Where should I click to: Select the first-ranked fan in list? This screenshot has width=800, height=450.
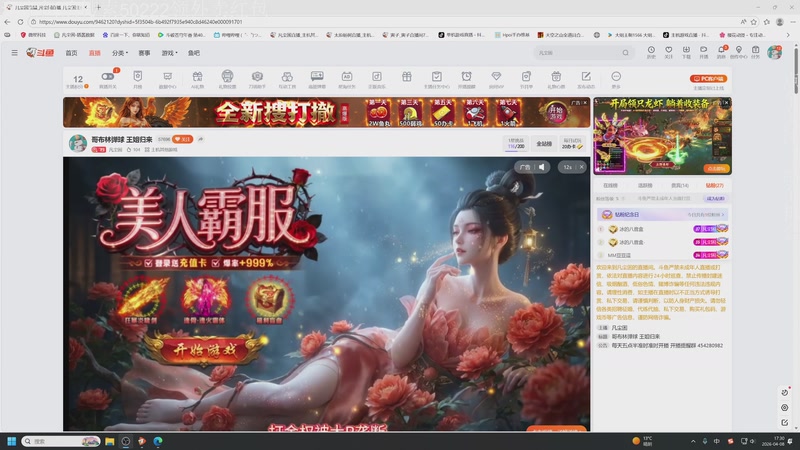click(662, 229)
